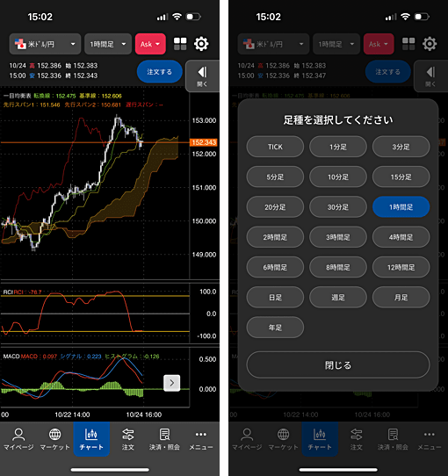
Task: Tap the blue 注文する button
Action: click(160, 72)
